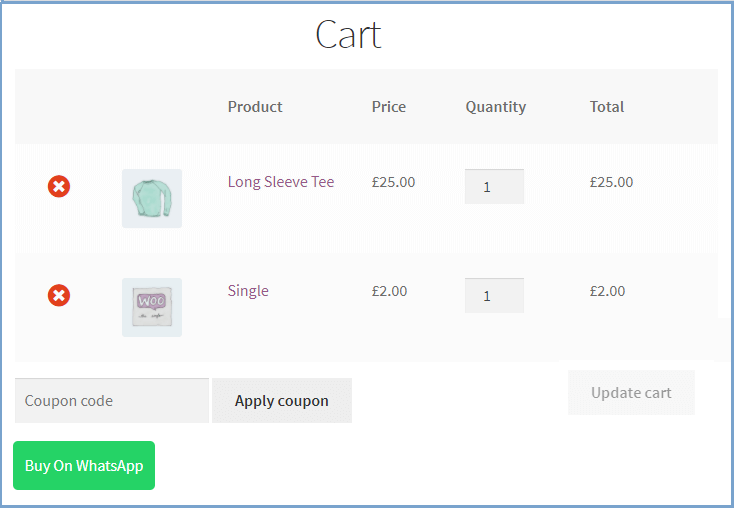
Task: Apply the coupon with Apply coupon button
Action: click(x=282, y=401)
